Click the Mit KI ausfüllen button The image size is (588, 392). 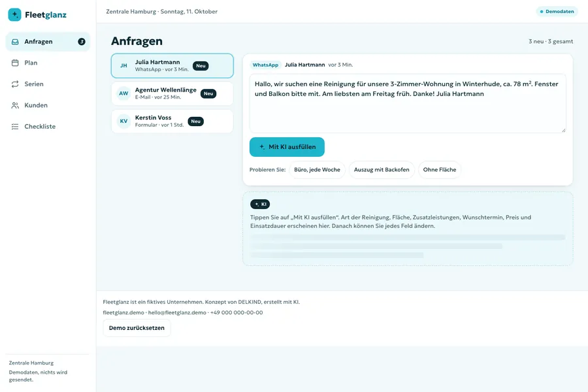click(287, 147)
